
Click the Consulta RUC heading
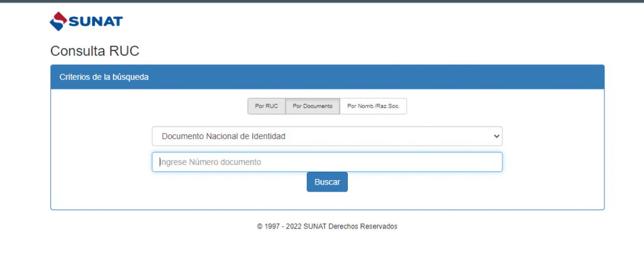pyautogui.click(x=95, y=51)
